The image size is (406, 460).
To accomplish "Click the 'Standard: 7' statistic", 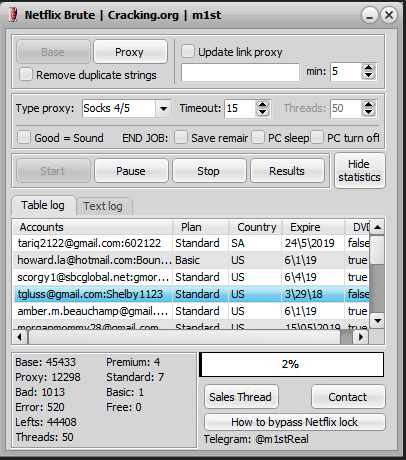I will (x=135, y=377).
